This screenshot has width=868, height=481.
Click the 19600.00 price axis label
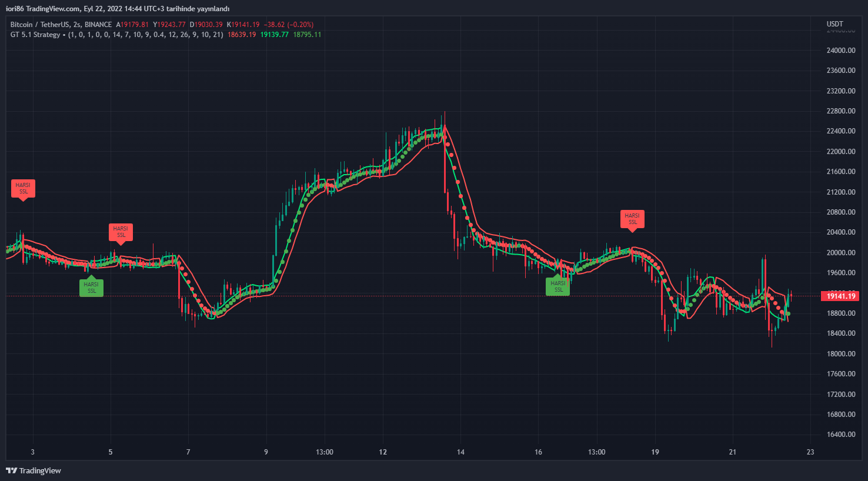click(x=841, y=273)
